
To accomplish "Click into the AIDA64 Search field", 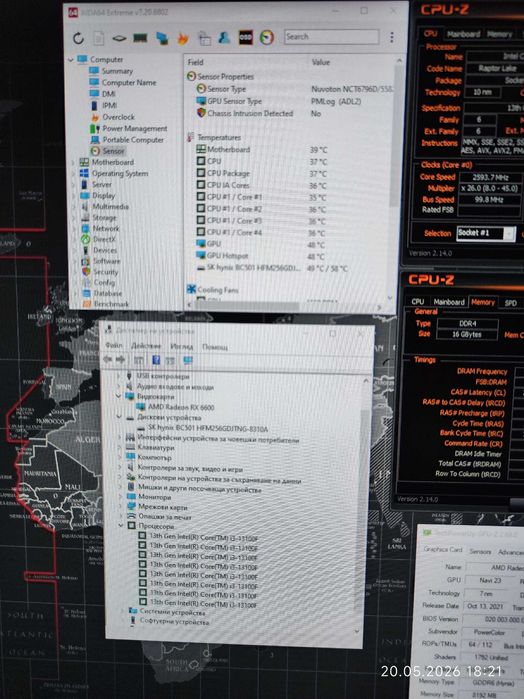I will coord(331,37).
